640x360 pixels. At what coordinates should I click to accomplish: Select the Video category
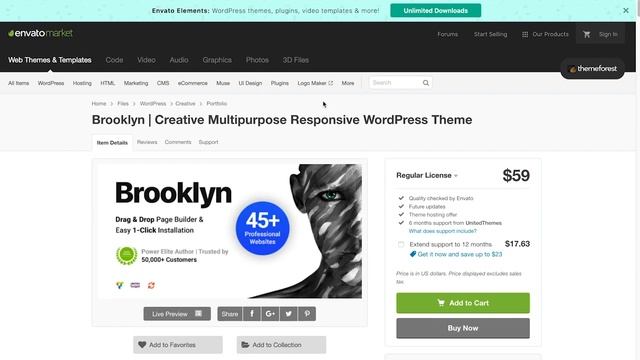click(146, 60)
